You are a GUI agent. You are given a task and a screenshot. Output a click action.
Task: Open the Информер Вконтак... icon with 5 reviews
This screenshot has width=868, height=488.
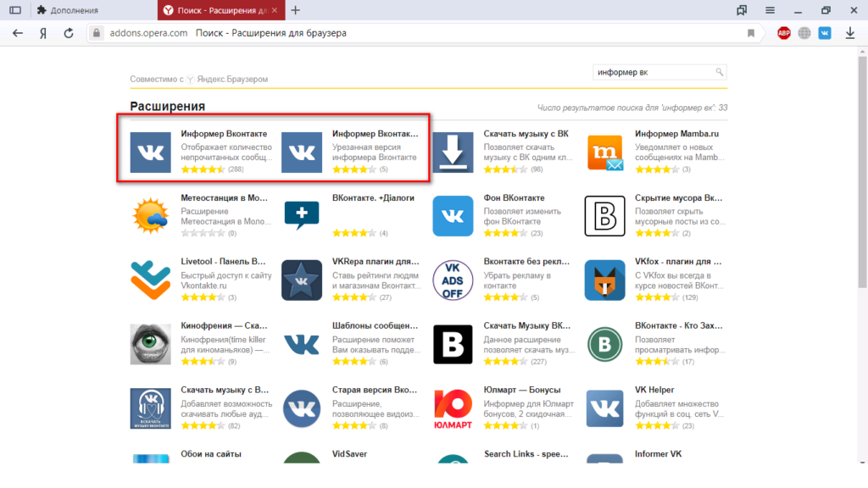(x=302, y=152)
